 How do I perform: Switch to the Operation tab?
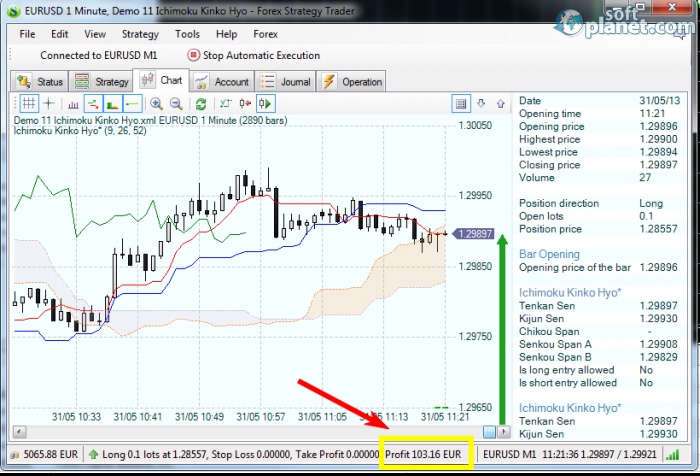351,82
